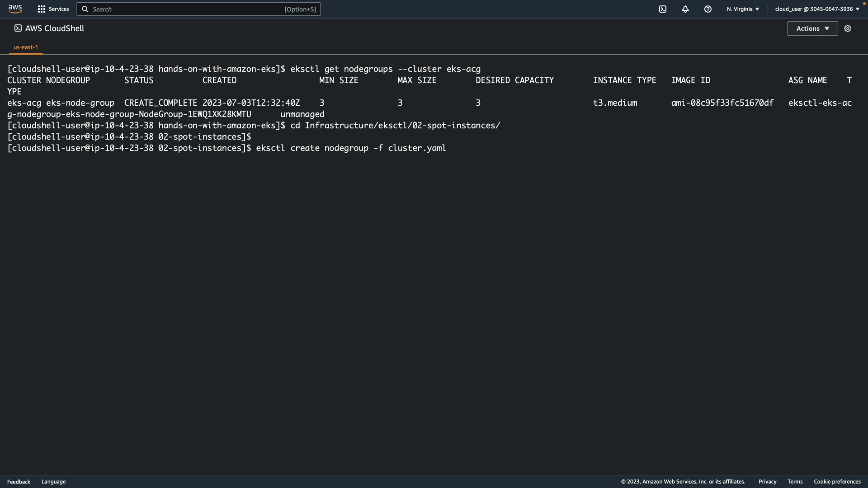Open the Privacy link
868x488 pixels.
[x=767, y=482]
